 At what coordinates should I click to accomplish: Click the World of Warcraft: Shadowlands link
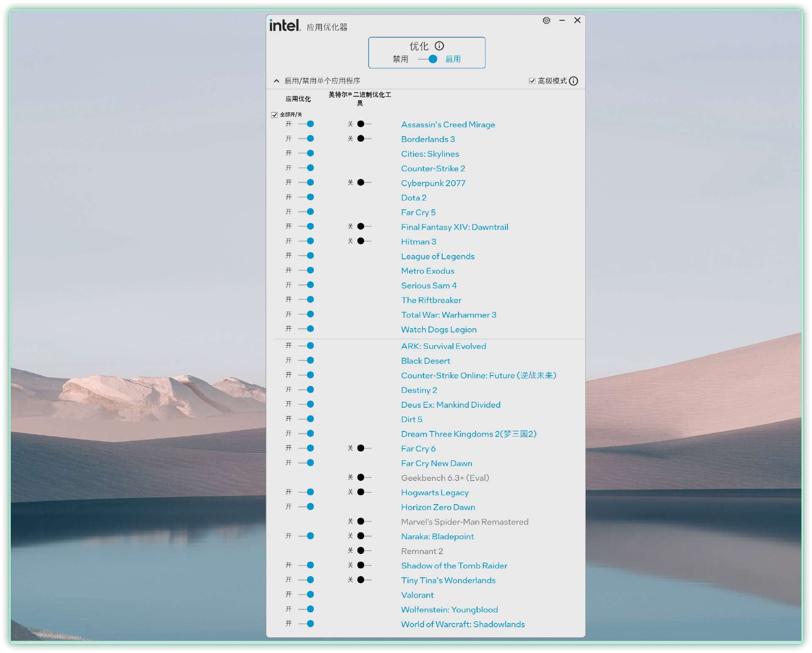[463, 624]
